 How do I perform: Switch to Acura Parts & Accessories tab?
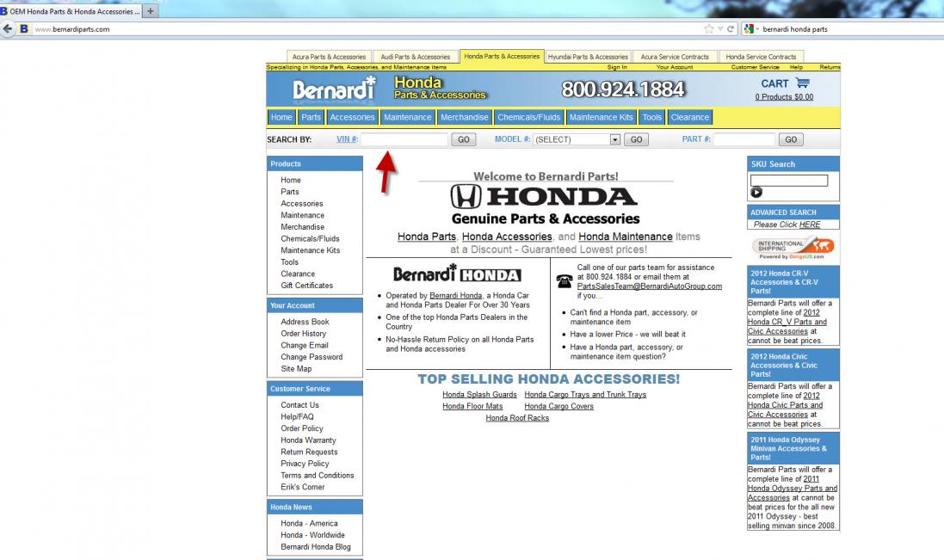(x=329, y=57)
